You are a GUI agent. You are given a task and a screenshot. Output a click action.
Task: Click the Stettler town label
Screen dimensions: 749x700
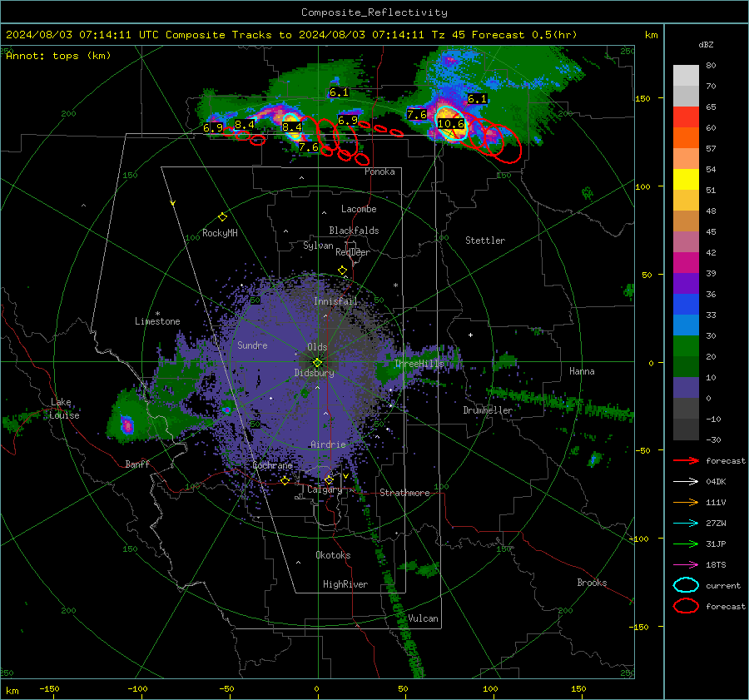click(x=485, y=241)
